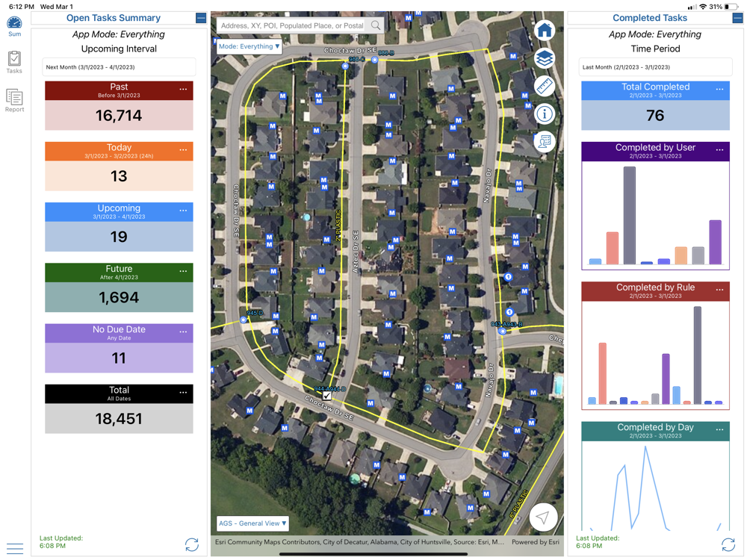Open the Last Month time period selector
This screenshot has width=747, height=560.
(656, 67)
